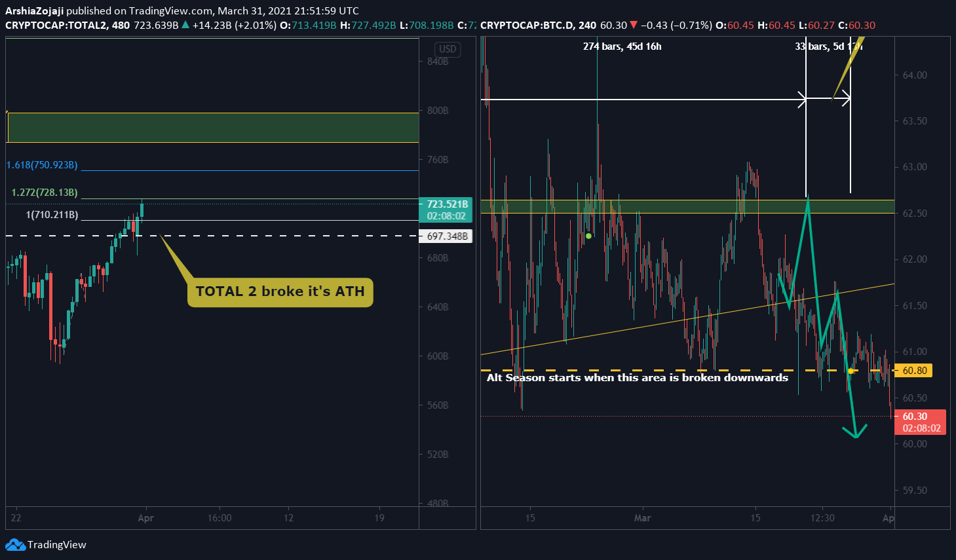Click the C:60.30 close value
Image resolution: width=956 pixels, height=560 pixels.
(856, 25)
